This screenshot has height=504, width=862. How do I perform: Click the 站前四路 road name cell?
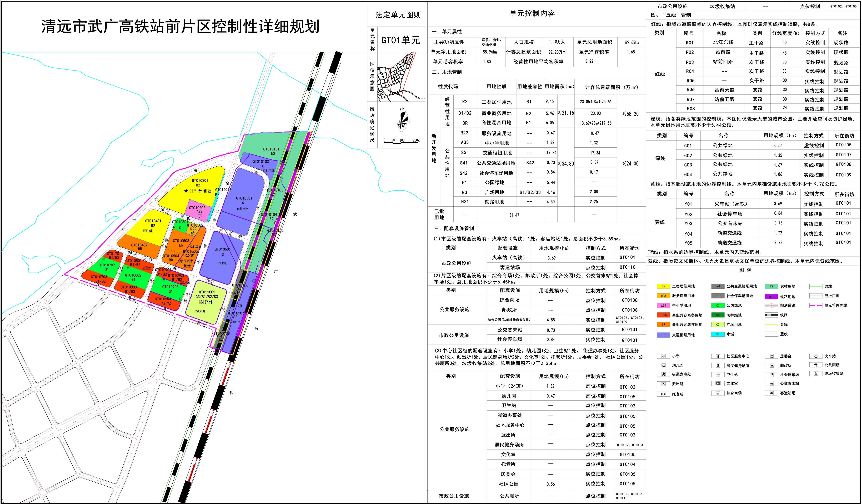tap(723, 62)
